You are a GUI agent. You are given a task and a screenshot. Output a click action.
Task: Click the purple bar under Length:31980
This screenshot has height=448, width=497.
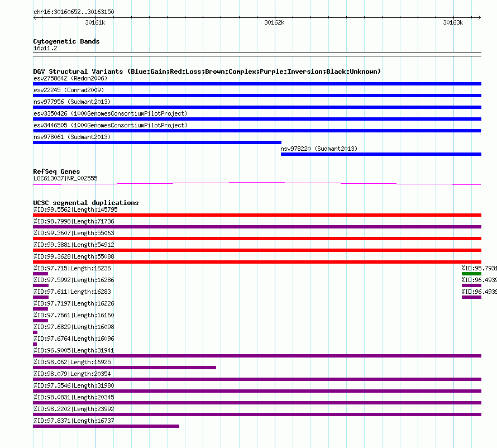click(x=257, y=391)
